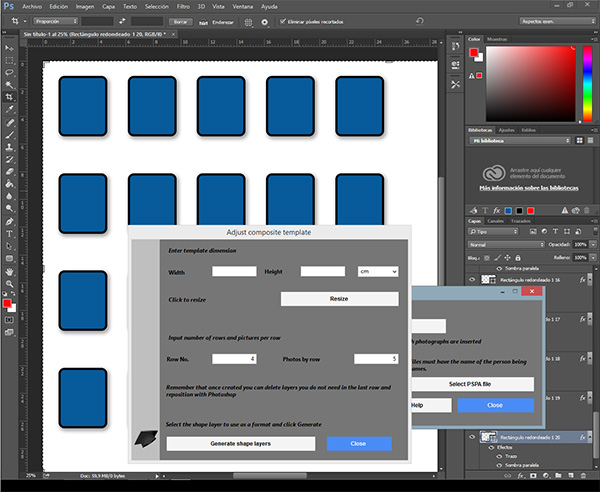This screenshot has height=492, width=600.
Task: Select the Rectangular Marquee tool
Action: click(x=9, y=60)
